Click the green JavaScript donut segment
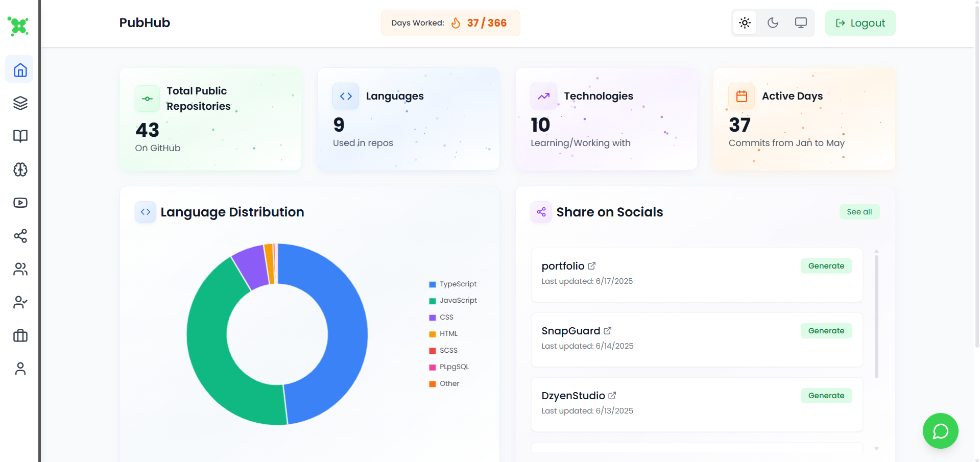The image size is (980, 462). click(x=208, y=347)
